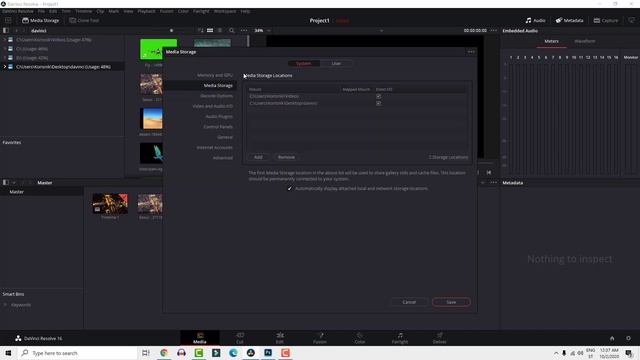Viewport: 640px width, 360px height.
Task: Toggle Direct I/O checkbox for Videos location
Action: [379, 96]
